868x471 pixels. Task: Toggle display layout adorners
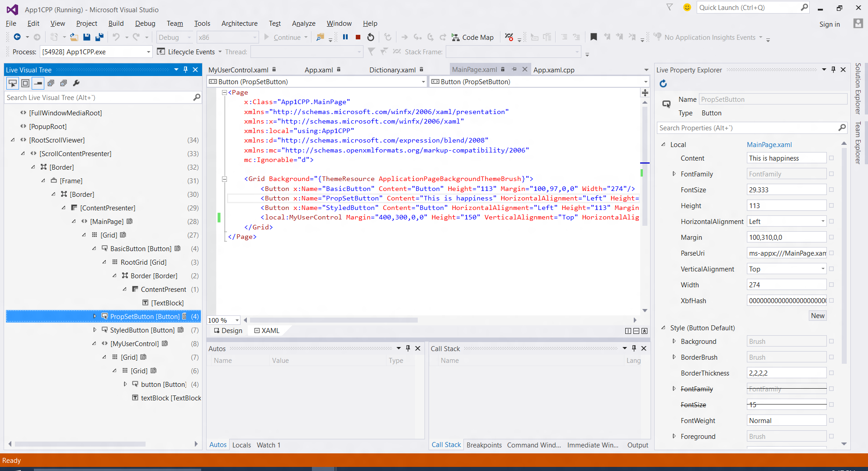[25, 83]
